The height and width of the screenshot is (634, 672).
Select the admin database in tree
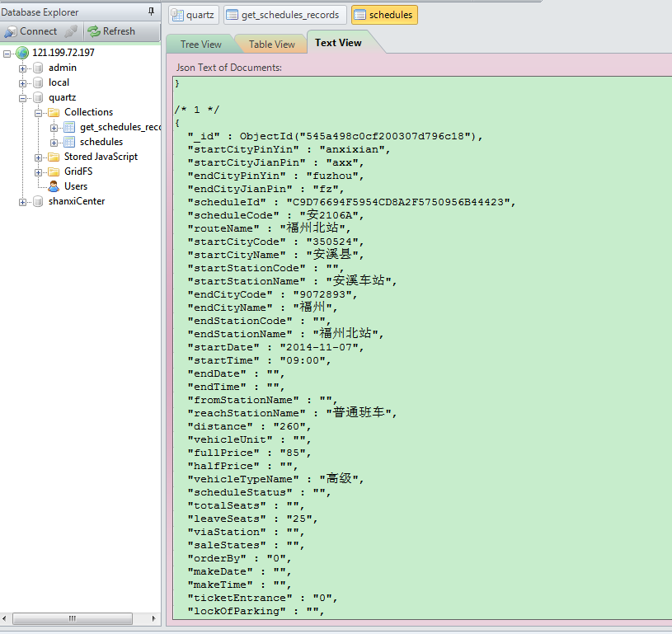coord(63,68)
